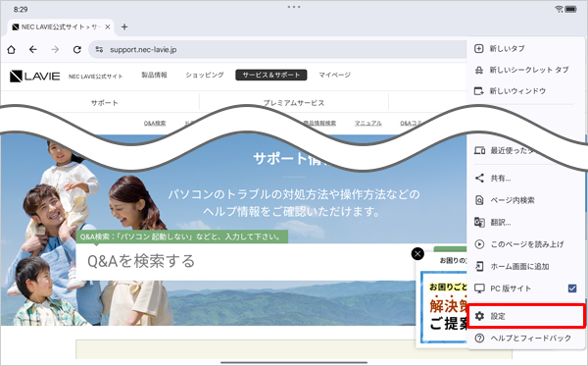The height and width of the screenshot is (366, 588).
Task: Click the address bar showing support.nec-lavie.jp
Action: [277, 49]
